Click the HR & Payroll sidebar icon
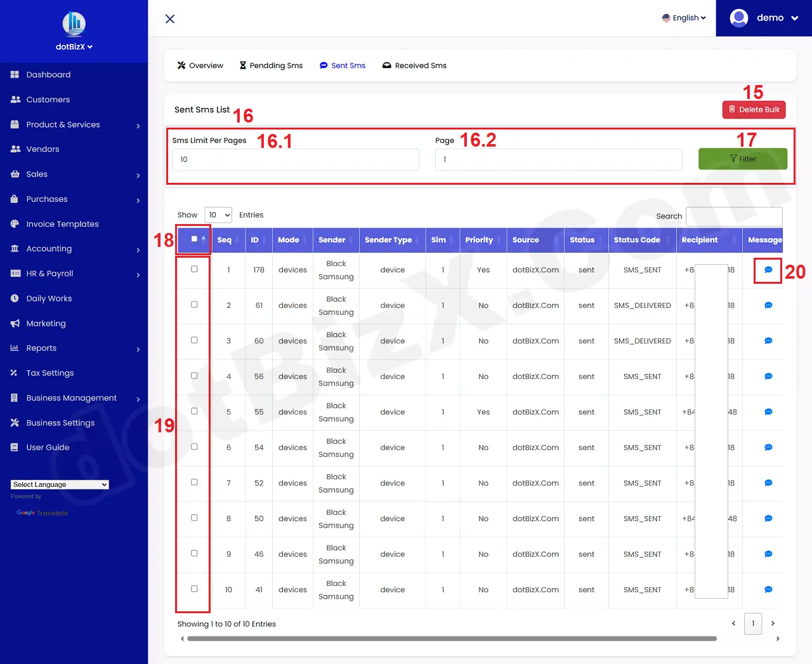The height and width of the screenshot is (664, 812). point(14,274)
